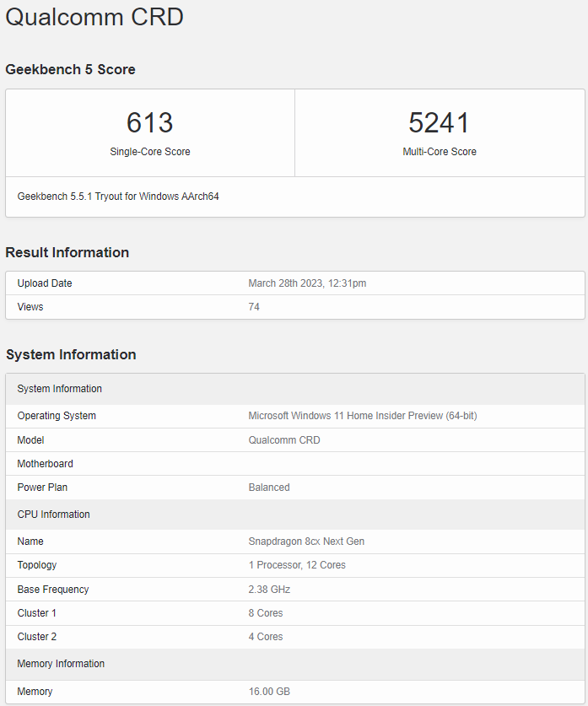Viewport: 588px width, 706px height.
Task: Click the Cluster 2 label
Action: [37, 637]
